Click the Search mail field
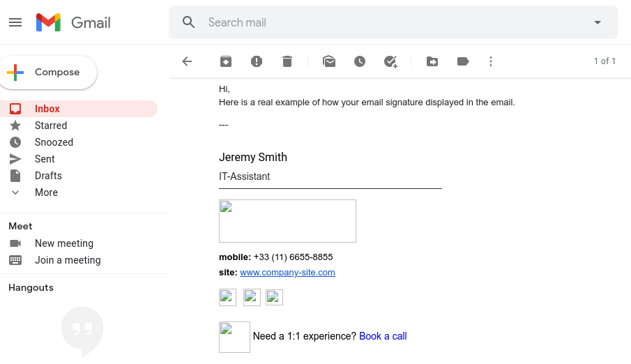631x364 pixels. coord(390,22)
